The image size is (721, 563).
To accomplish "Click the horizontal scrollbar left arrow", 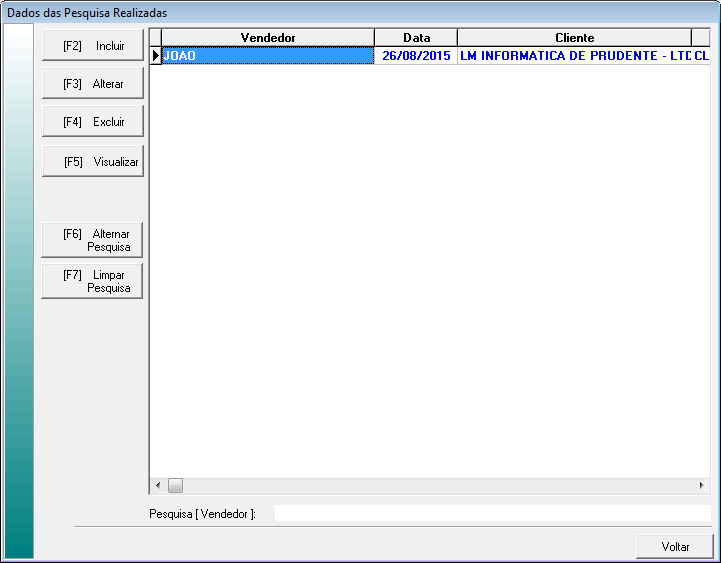I will [x=157, y=486].
